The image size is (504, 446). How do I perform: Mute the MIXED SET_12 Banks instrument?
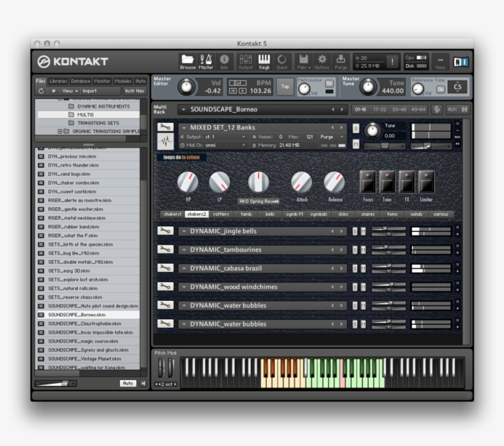(356, 143)
